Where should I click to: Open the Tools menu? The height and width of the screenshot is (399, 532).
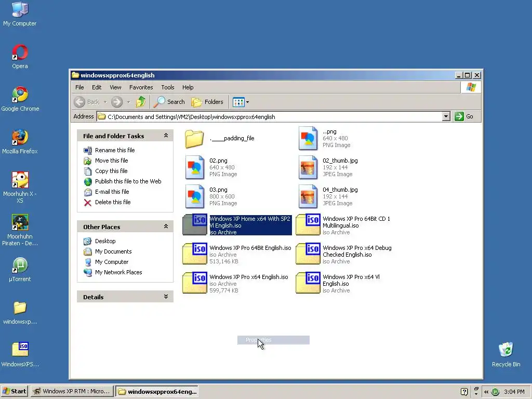pos(168,87)
